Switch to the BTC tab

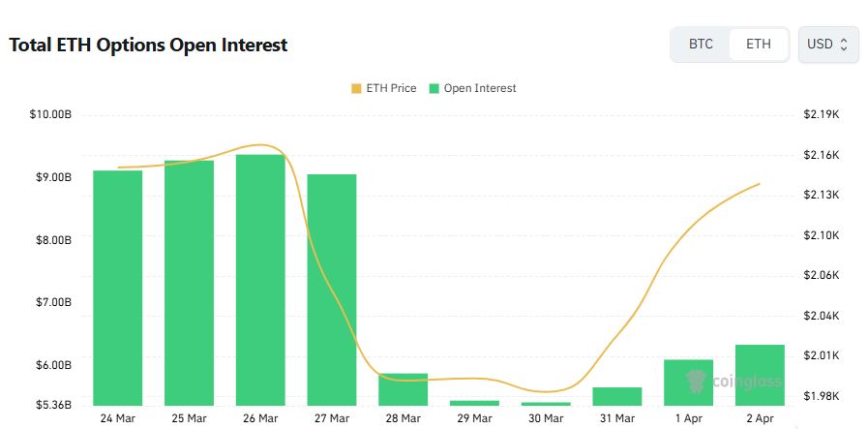(701, 45)
